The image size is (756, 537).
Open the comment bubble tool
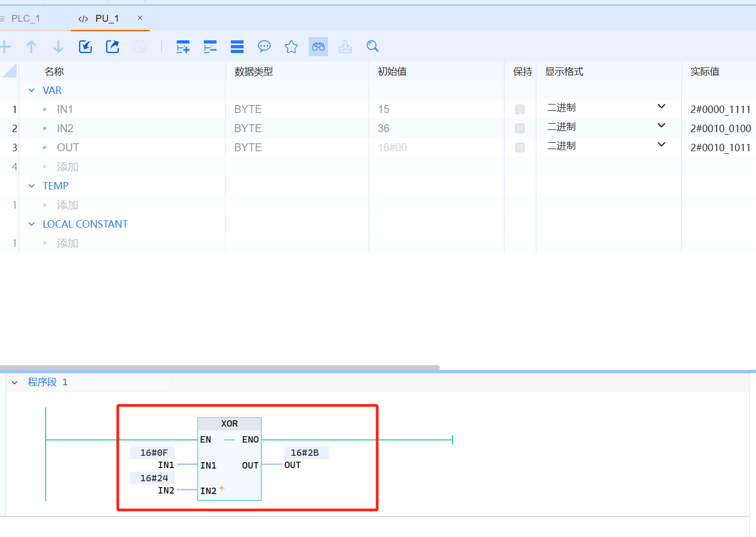point(264,47)
